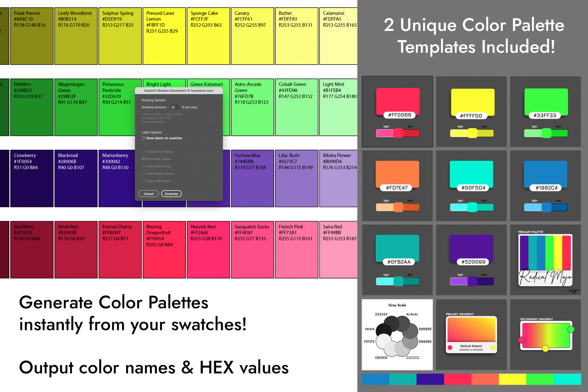The height and width of the screenshot is (392, 588).
Task: Select the Fuchsia Blue swatch
Action: coord(252,178)
